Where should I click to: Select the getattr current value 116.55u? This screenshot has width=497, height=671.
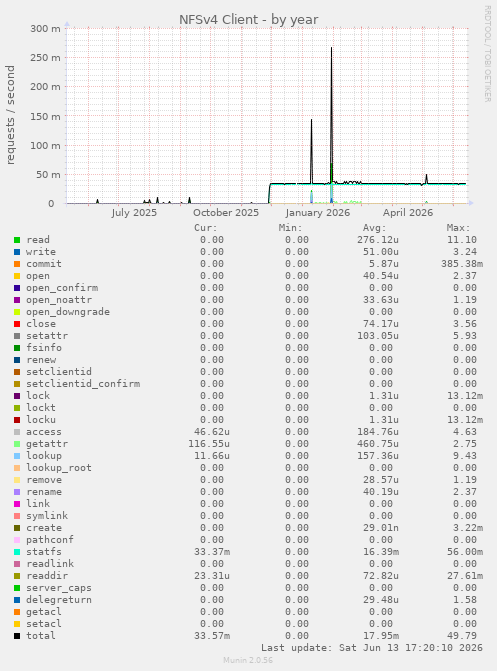pos(209,444)
